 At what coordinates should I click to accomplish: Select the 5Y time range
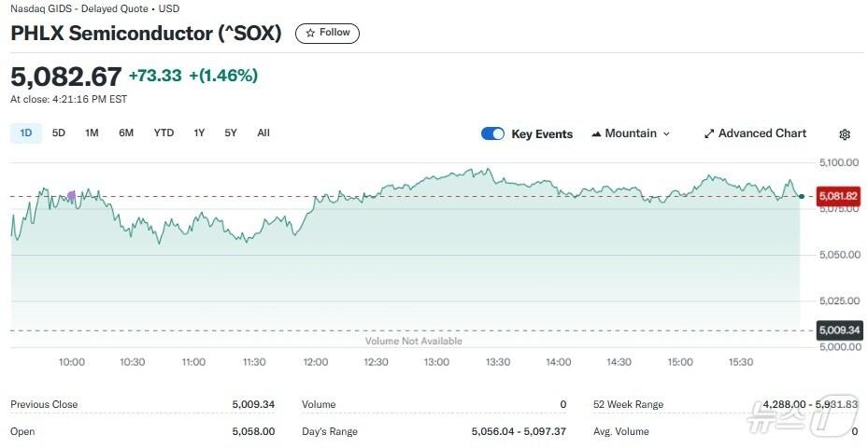pos(231,133)
